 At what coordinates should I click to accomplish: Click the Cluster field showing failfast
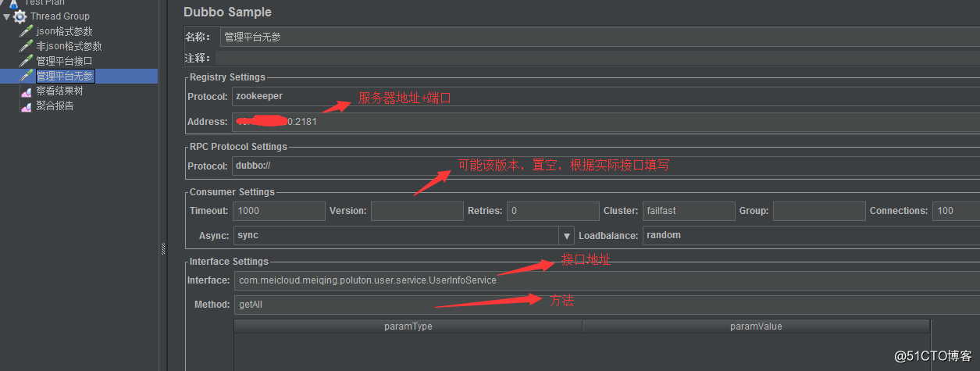[x=689, y=211]
